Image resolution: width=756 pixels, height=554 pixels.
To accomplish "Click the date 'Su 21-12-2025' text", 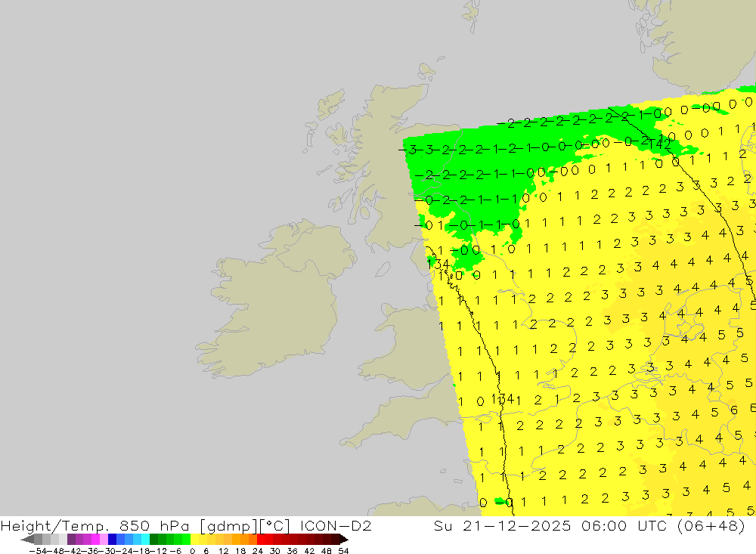I will pos(503,525).
